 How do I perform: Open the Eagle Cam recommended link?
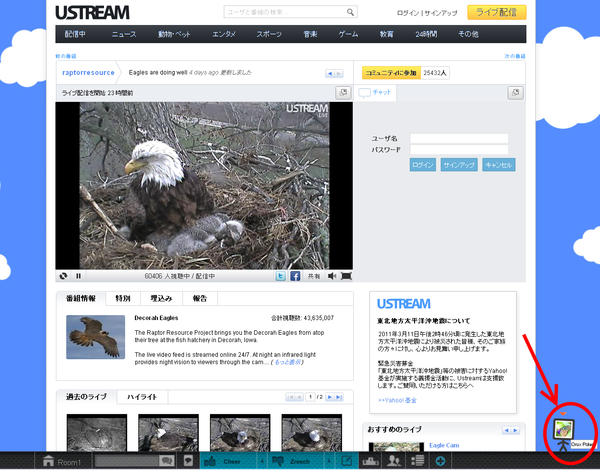(x=444, y=446)
